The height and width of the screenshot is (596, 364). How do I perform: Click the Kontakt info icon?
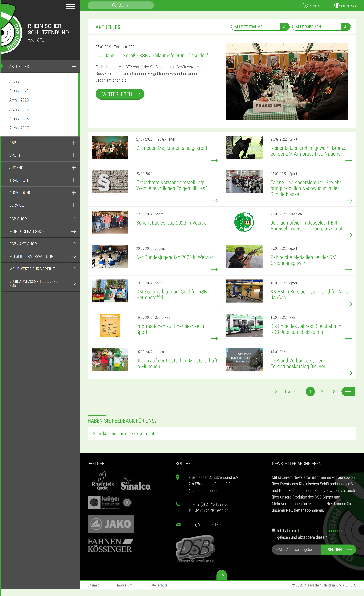click(305, 5)
